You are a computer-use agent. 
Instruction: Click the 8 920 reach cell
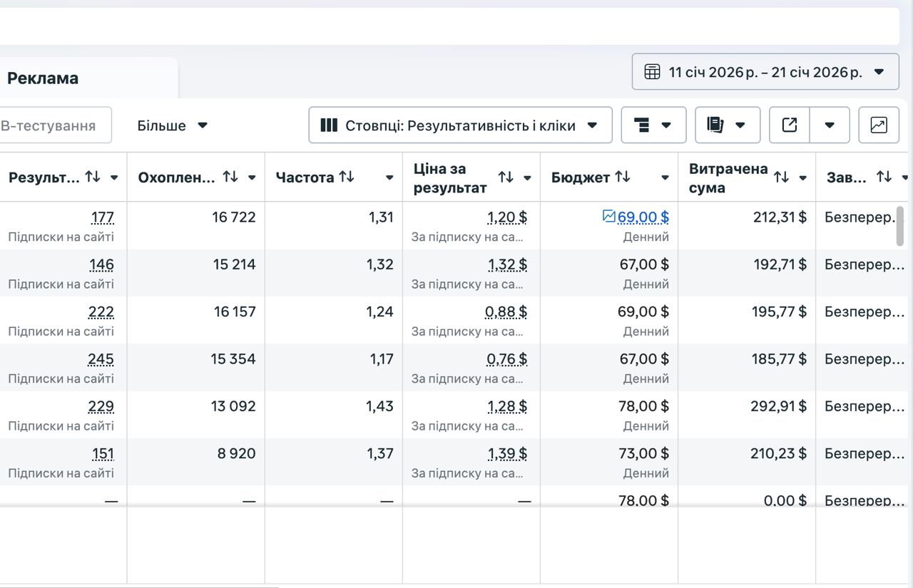click(237, 453)
